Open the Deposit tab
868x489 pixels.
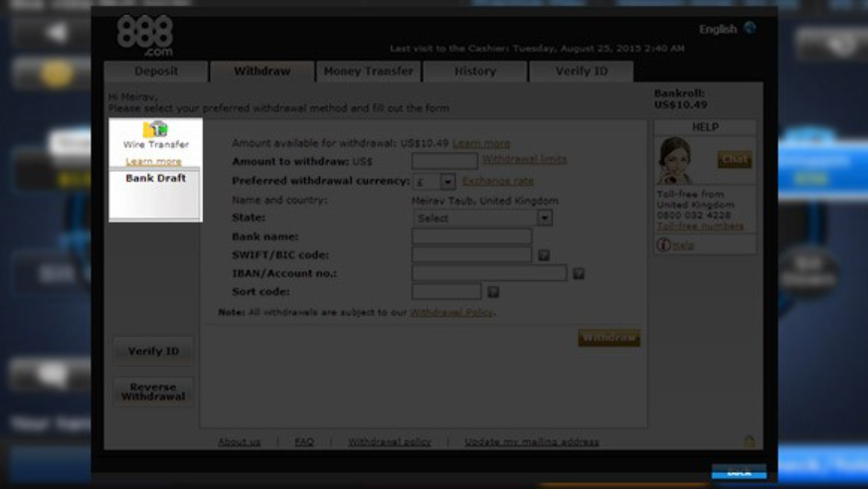coord(156,72)
